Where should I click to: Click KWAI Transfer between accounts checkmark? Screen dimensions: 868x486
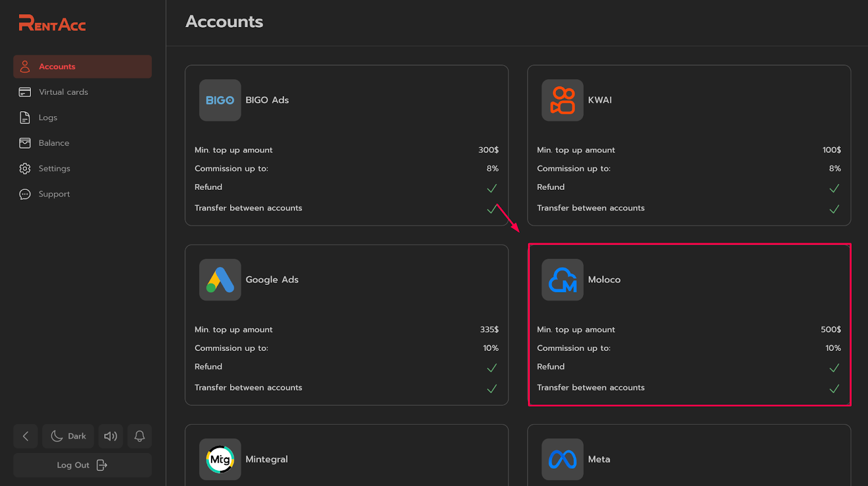834,209
